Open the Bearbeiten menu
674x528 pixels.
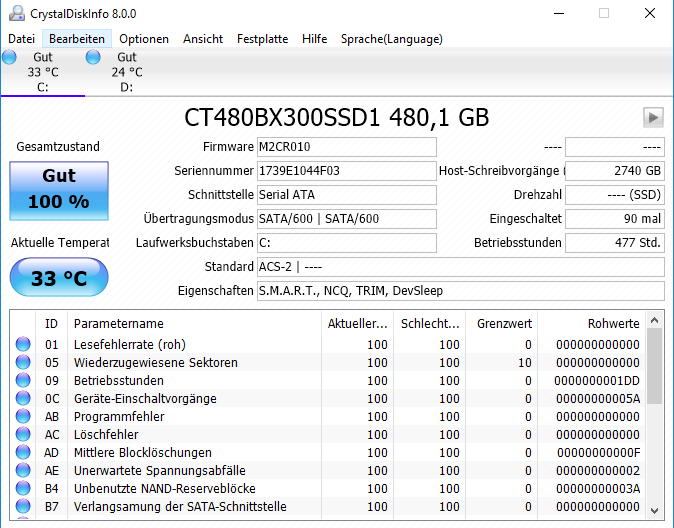point(77,39)
